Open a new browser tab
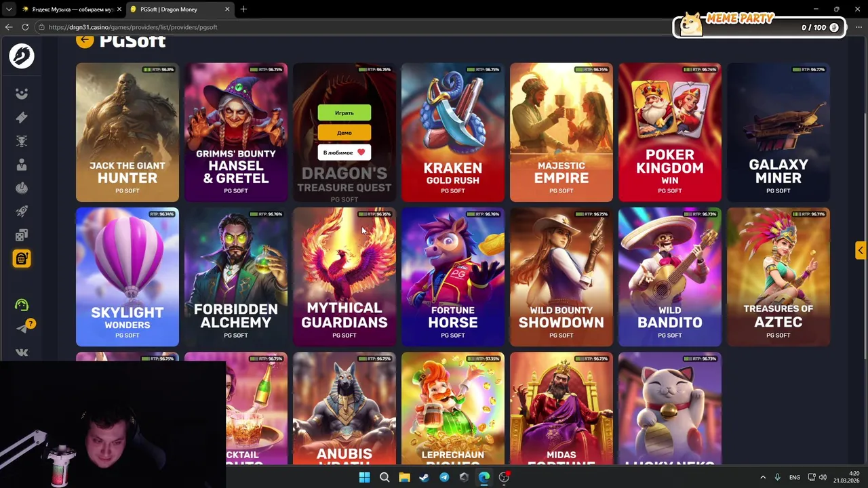The height and width of the screenshot is (488, 868). [243, 9]
